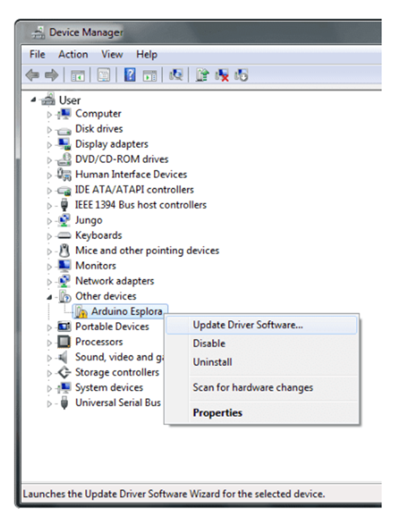Screen dimensions: 408x532
Task: Click the Show/Hide Console Tree toolbar icon
Action: click(77, 75)
